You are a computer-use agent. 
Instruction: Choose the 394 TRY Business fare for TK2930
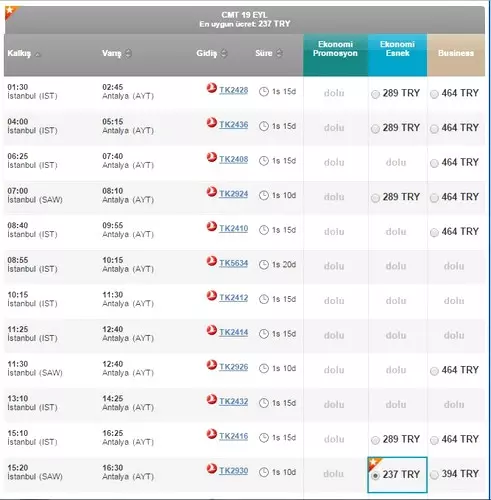click(434, 475)
